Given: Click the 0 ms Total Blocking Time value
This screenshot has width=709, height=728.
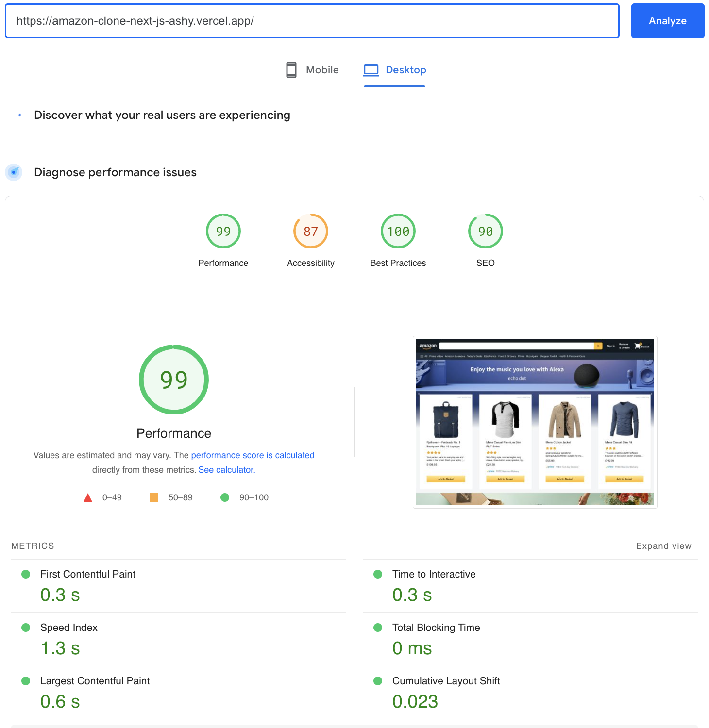Looking at the screenshot, I should pos(412,648).
